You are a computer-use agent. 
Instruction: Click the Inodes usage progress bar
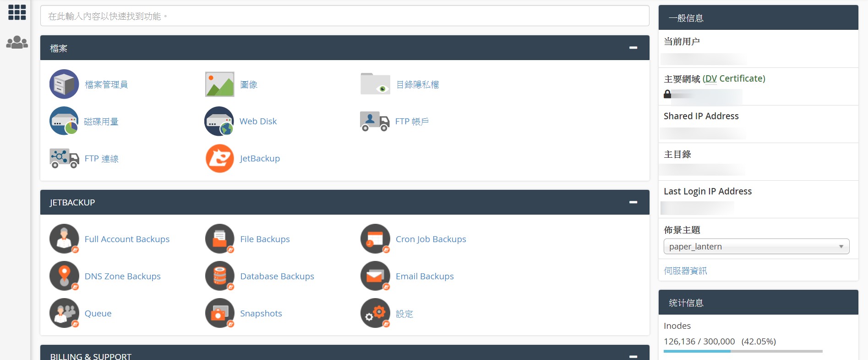(x=743, y=351)
